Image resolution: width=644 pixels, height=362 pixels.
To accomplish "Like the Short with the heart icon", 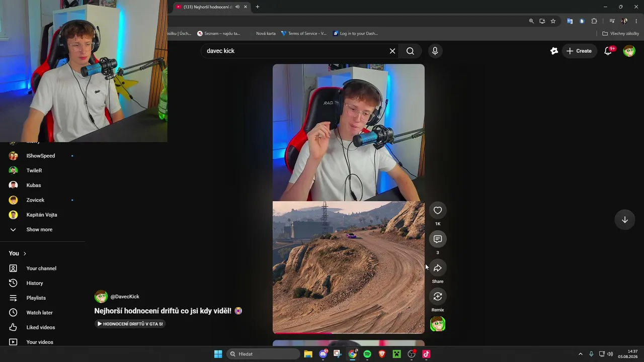I will [438, 211].
